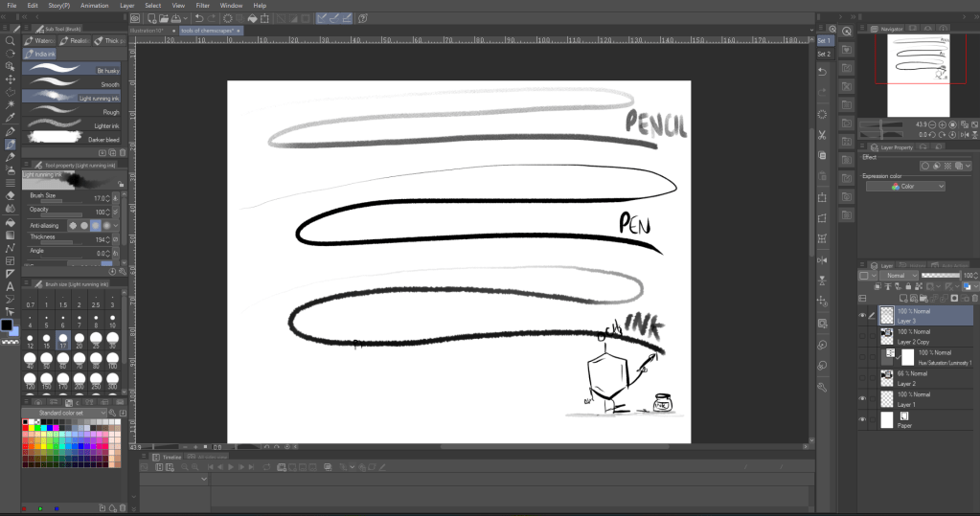Select the Eyedropper tool
Viewport: 980px width, 516px height.
10,118
